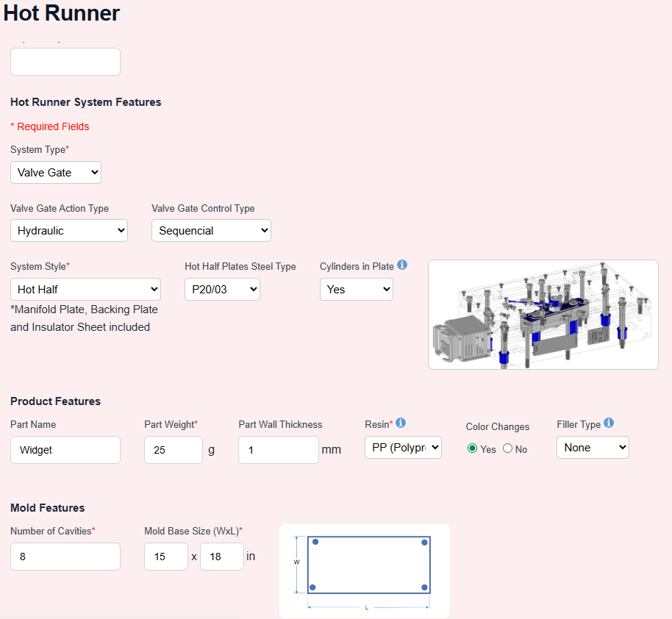The height and width of the screenshot is (619, 672).
Task: Click the Mold Features heading
Action: click(48, 508)
